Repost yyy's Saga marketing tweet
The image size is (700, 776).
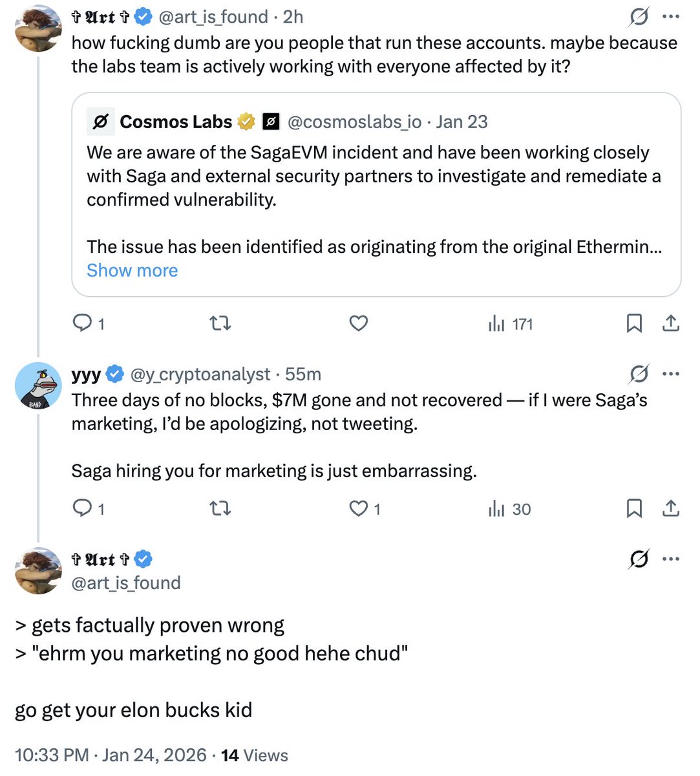pos(220,508)
